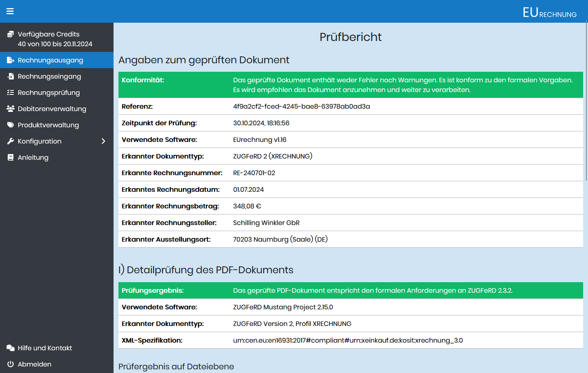This screenshot has height=373, width=588.
Task: Click the coins icon beside Verfügbare Credits
Action: click(11, 34)
